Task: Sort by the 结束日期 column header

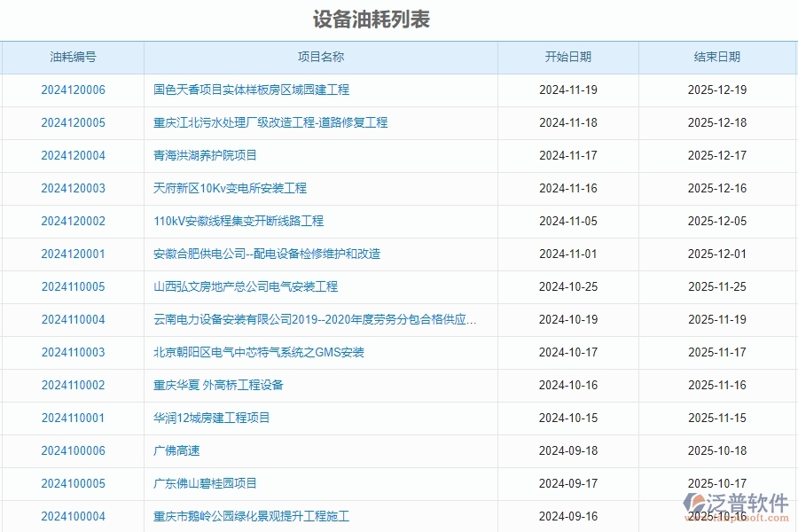Action: [719, 57]
